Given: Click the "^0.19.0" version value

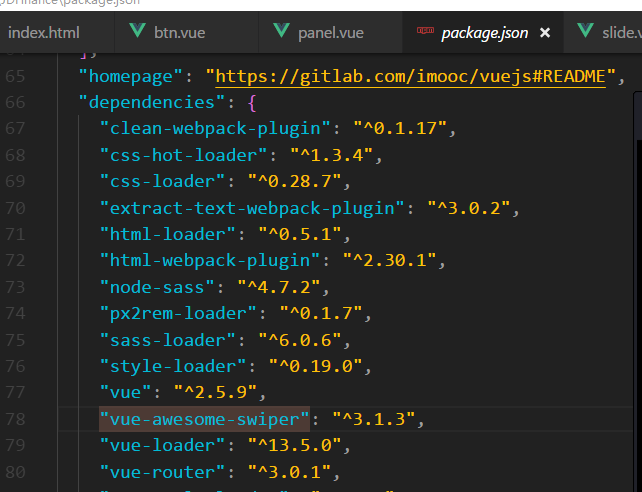Looking at the screenshot, I should click(x=315, y=366).
